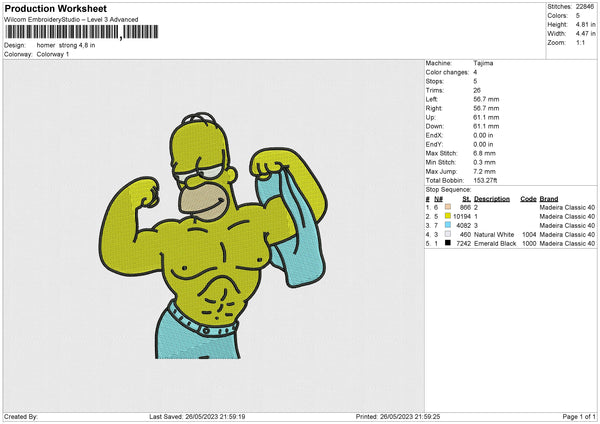Click the thread code 1004

(x=529, y=235)
